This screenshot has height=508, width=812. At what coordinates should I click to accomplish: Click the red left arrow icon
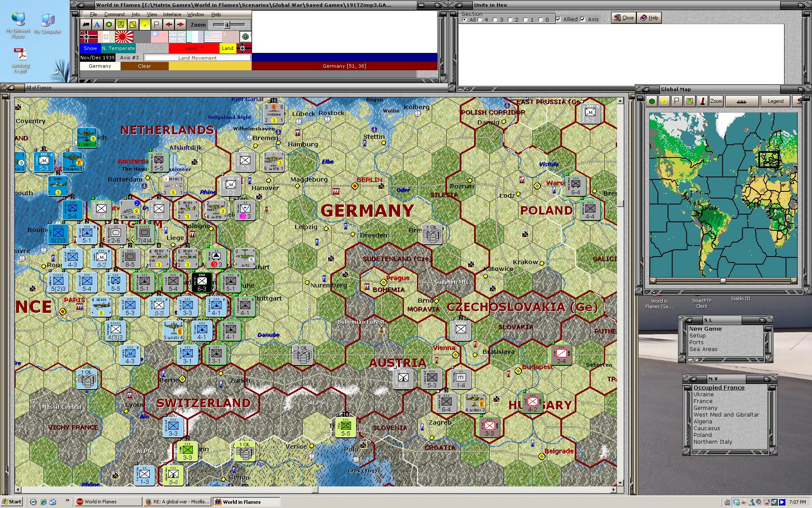[168, 25]
